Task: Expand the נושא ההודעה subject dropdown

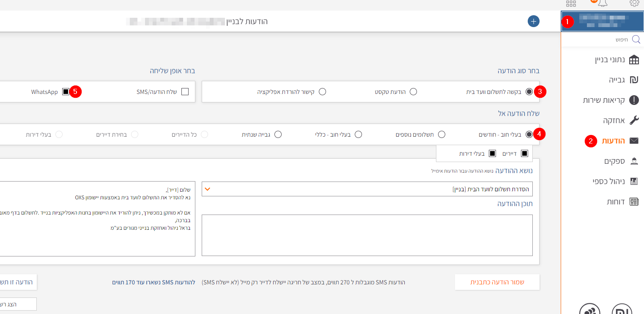Action: pyautogui.click(x=367, y=189)
